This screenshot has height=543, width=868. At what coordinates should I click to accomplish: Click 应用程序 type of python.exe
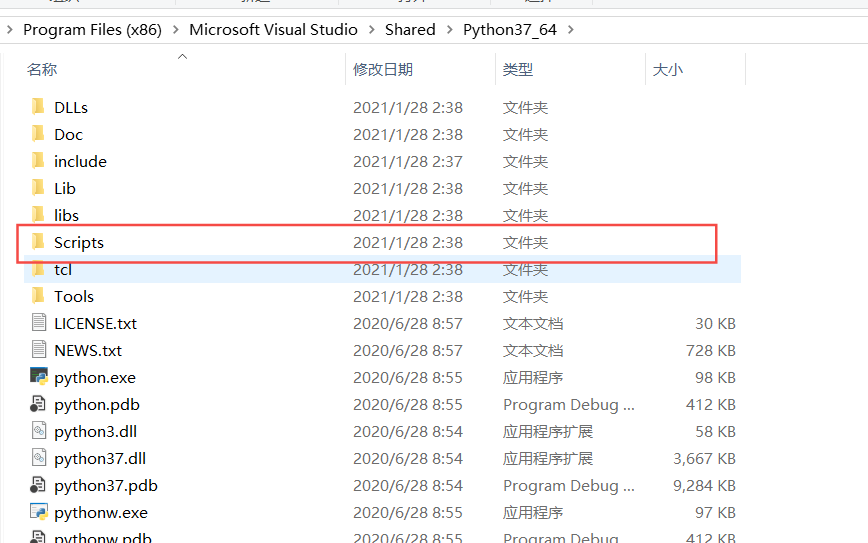(x=533, y=377)
